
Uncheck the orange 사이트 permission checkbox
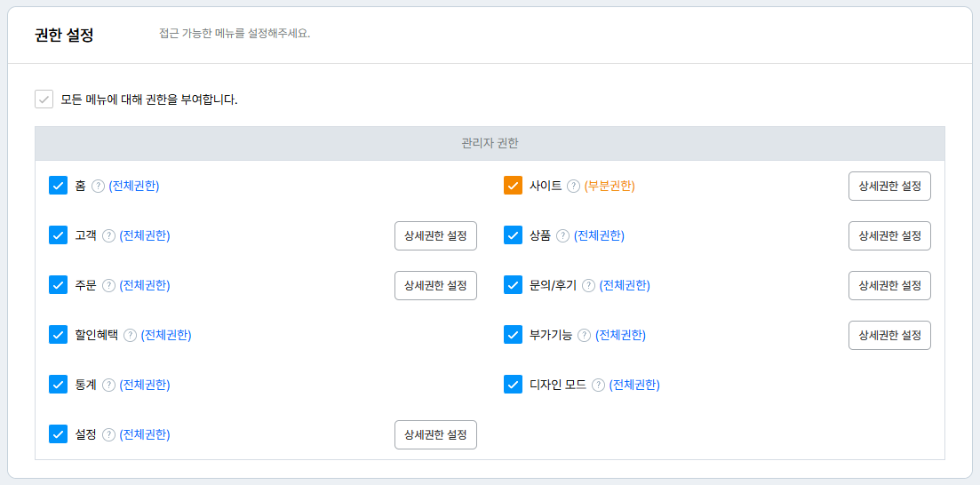[x=513, y=186]
